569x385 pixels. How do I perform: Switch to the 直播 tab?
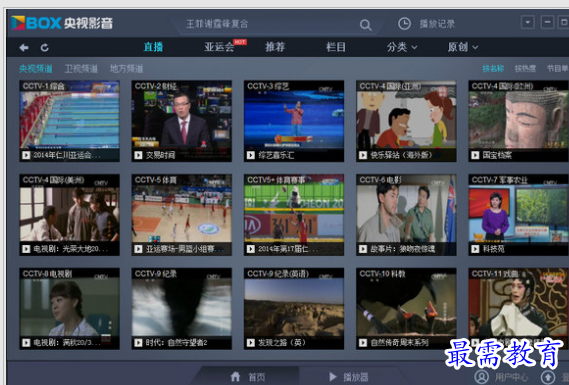153,47
